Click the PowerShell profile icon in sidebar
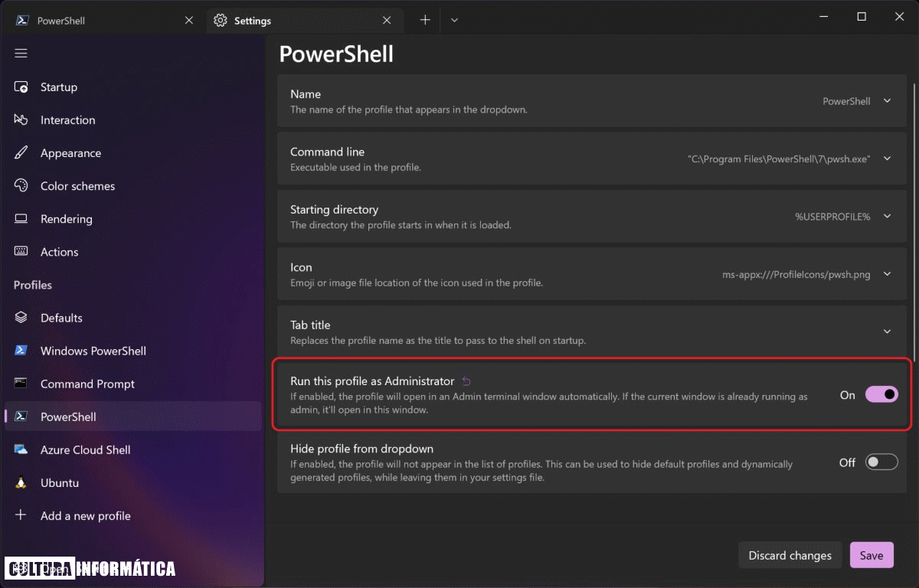This screenshot has height=588, width=919. pos(21,416)
